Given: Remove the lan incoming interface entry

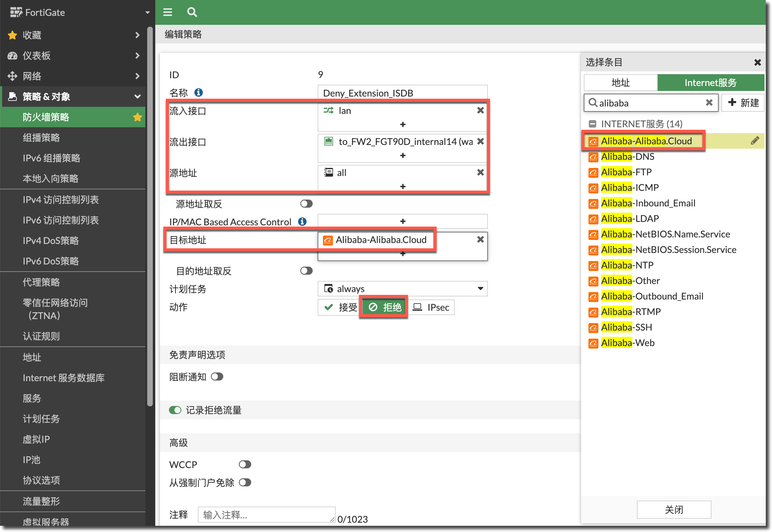Looking at the screenshot, I should (480, 110).
